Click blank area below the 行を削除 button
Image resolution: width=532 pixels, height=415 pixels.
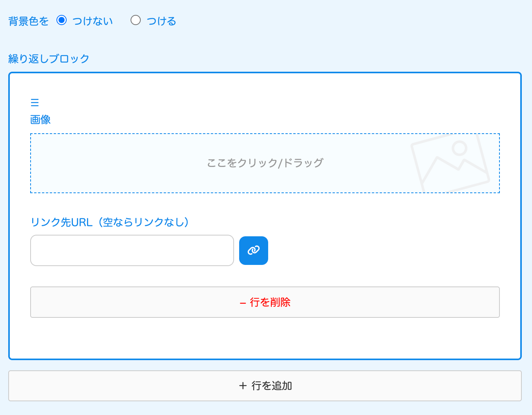point(265,338)
